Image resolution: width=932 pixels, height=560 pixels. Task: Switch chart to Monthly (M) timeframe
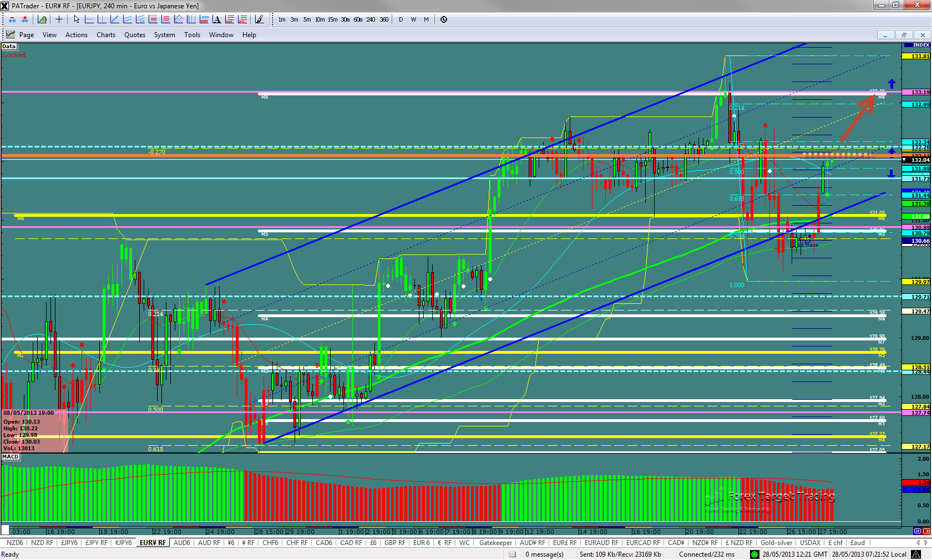pyautogui.click(x=426, y=19)
